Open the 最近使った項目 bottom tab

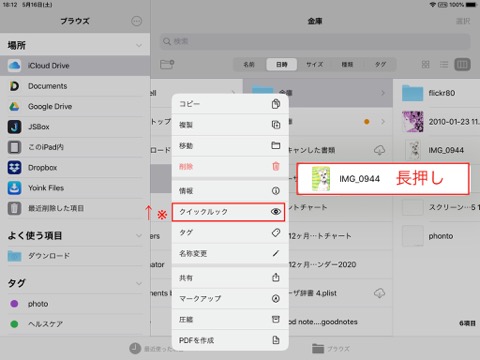[x=155, y=349]
